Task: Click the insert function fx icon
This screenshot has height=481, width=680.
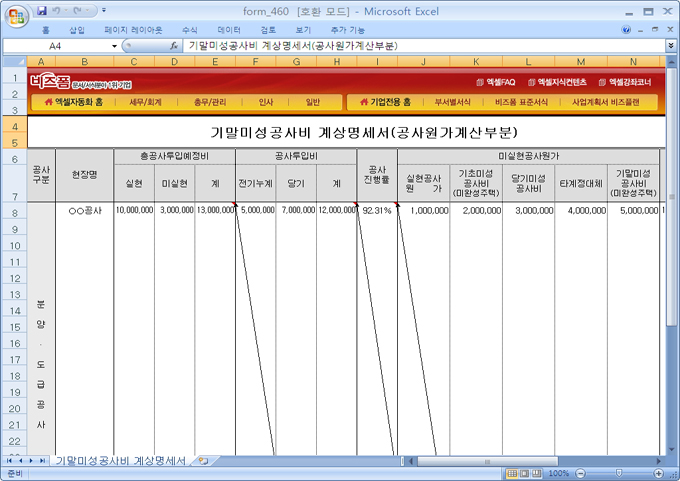Action: (x=174, y=46)
